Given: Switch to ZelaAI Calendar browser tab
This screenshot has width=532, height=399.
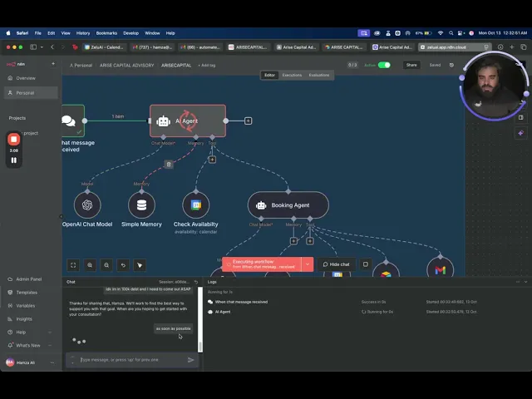Looking at the screenshot, I should (104, 47).
